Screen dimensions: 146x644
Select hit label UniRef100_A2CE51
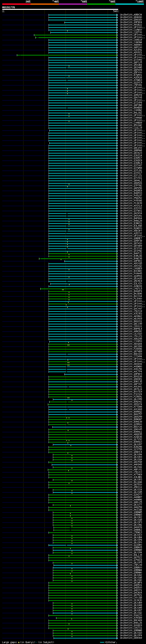pos(131,50)
